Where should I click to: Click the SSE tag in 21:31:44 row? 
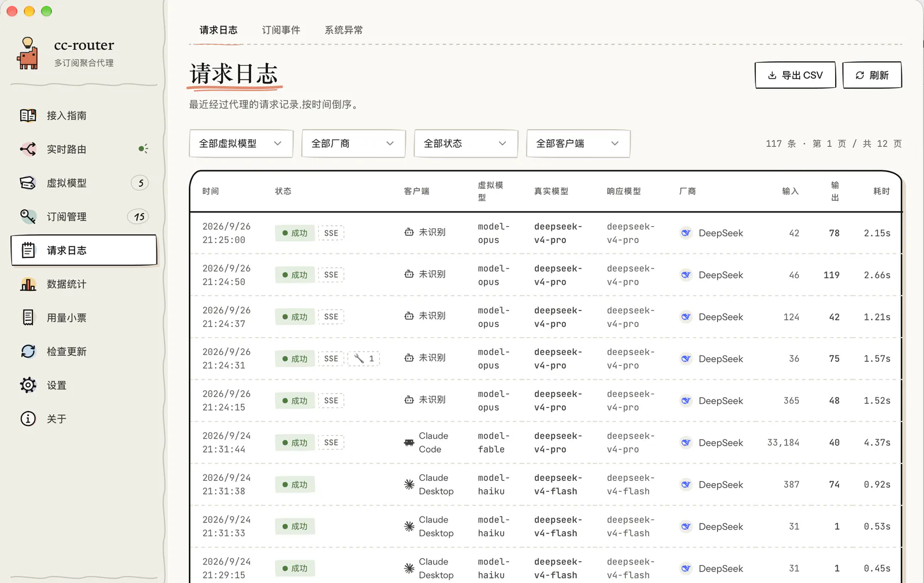331,443
